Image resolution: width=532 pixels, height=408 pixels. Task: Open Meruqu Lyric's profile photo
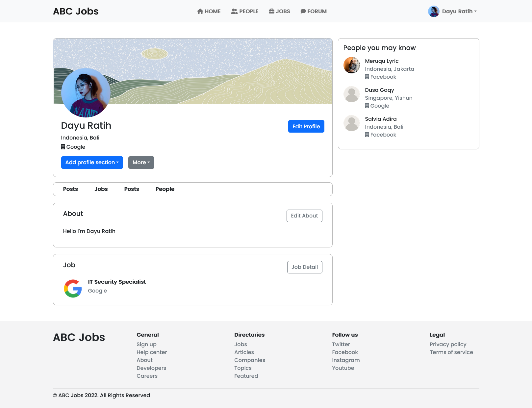(x=352, y=65)
